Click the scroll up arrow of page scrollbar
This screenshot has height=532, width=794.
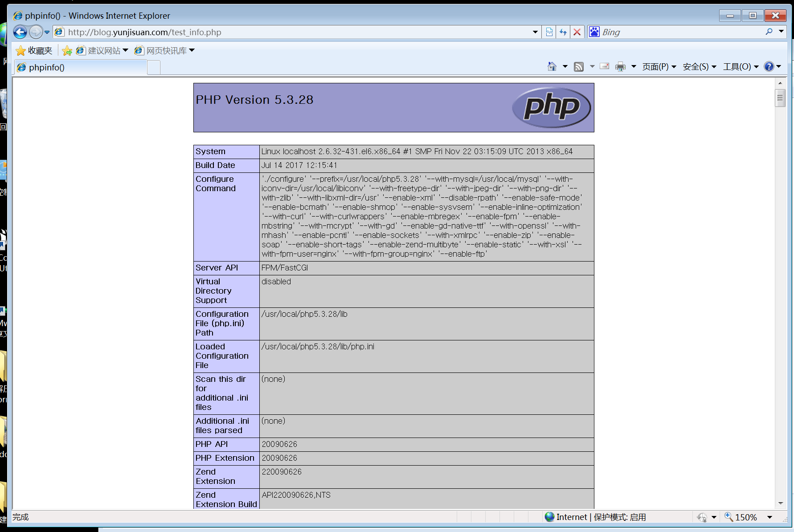coord(780,83)
